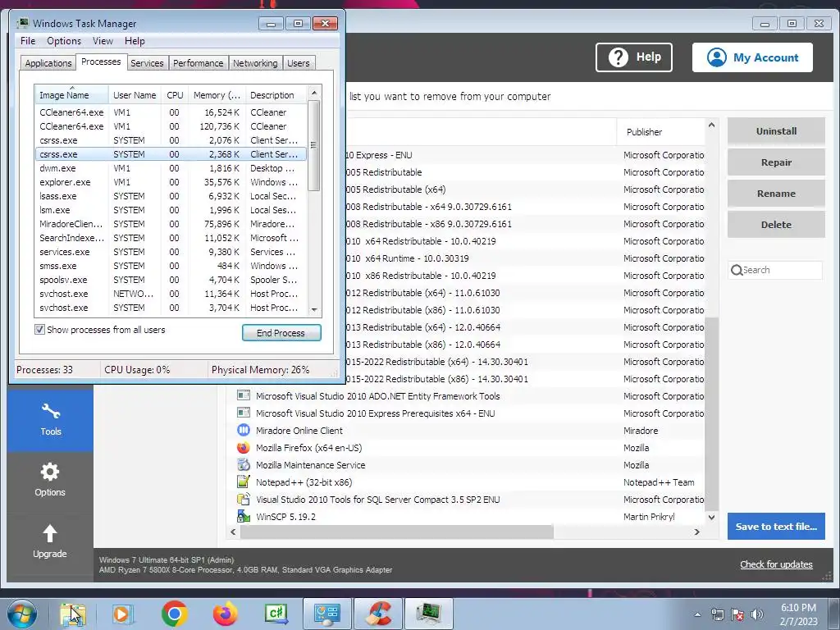The height and width of the screenshot is (630, 840).
Task: Click left arrow of CCleaner horizontal scrollbar
Action: (x=233, y=532)
